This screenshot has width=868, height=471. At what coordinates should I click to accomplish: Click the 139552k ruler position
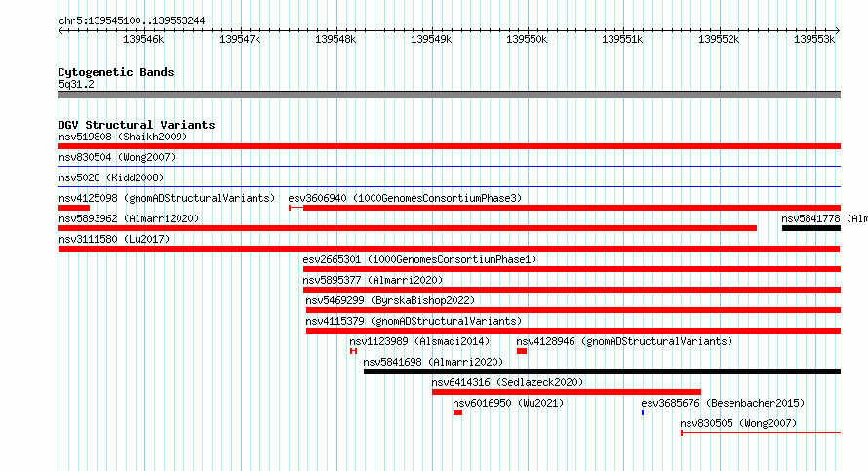tap(719, 39)
